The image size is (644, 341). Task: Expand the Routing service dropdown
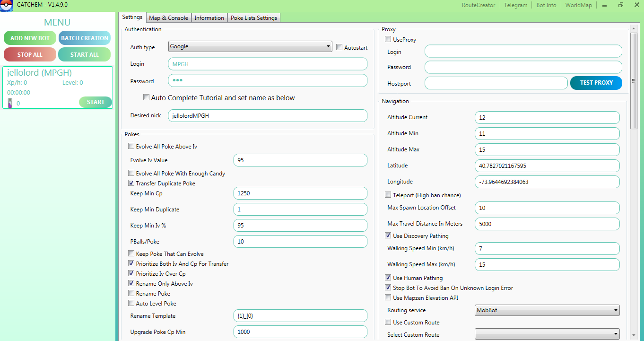[547, 310]
